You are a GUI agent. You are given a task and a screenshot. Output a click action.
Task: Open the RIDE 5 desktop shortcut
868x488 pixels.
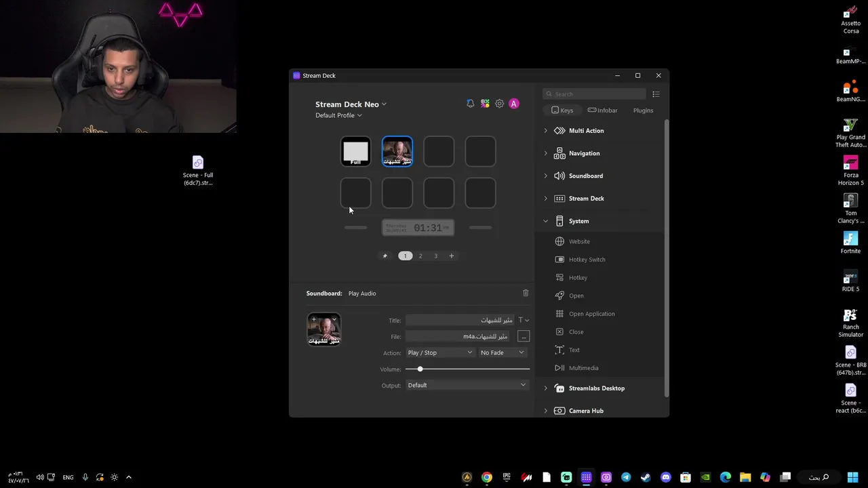[x=850, y=281]
